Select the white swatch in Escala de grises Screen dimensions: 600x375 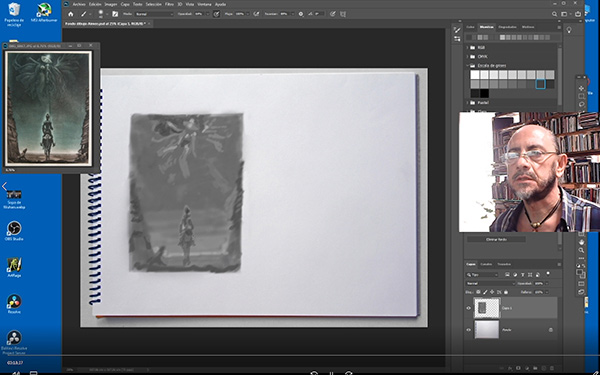(475, 75)
